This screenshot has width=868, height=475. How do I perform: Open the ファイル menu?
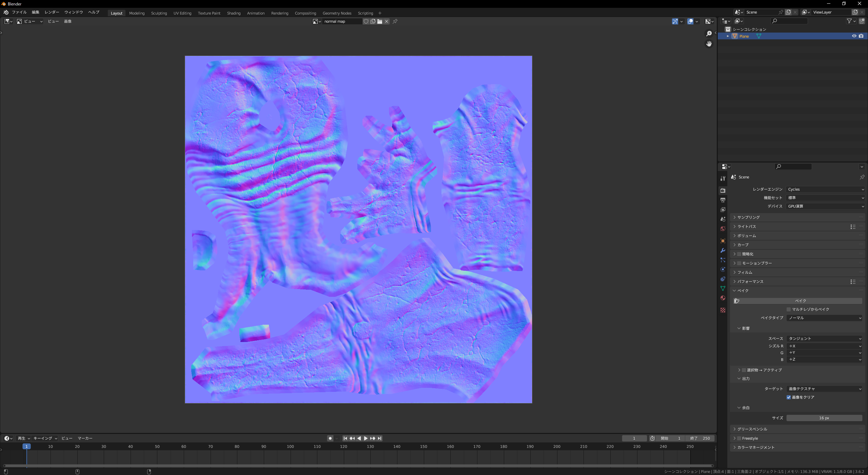19,12
